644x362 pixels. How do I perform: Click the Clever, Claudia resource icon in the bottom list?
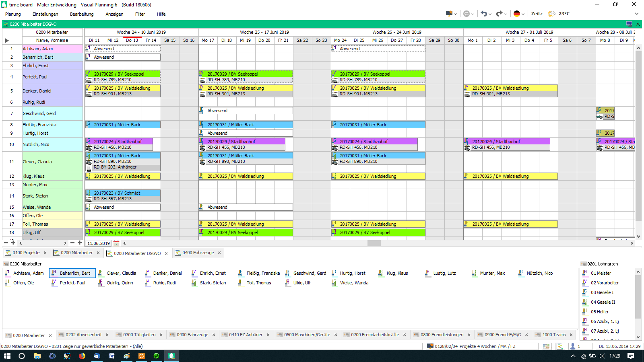click(x=101, y=273)
